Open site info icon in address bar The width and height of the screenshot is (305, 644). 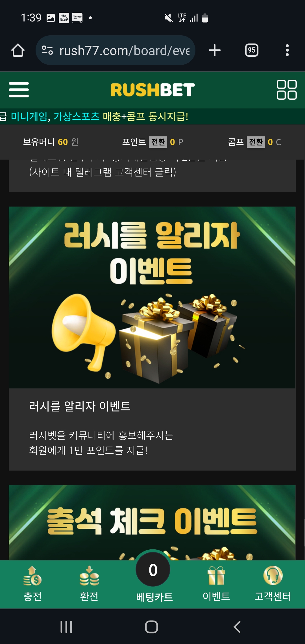point(47,50)
